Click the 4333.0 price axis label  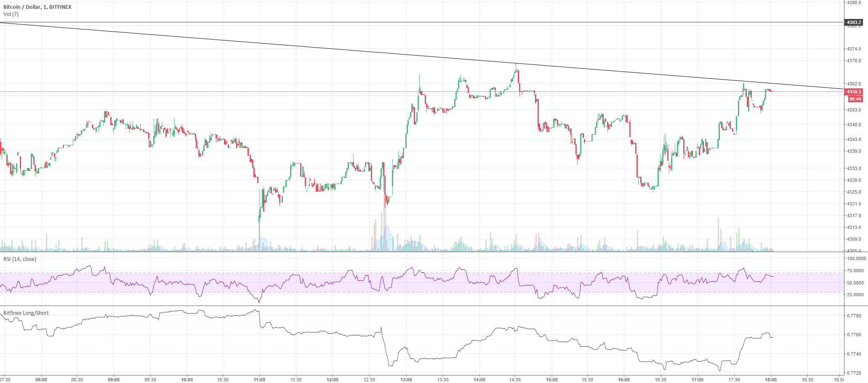(x=854, y=168)
